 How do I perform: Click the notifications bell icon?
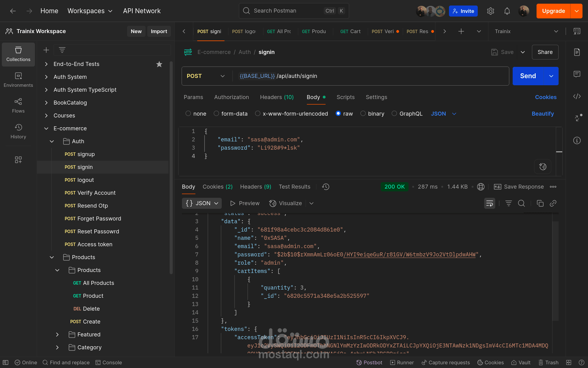pyautogui.click(x=507, y=11)
